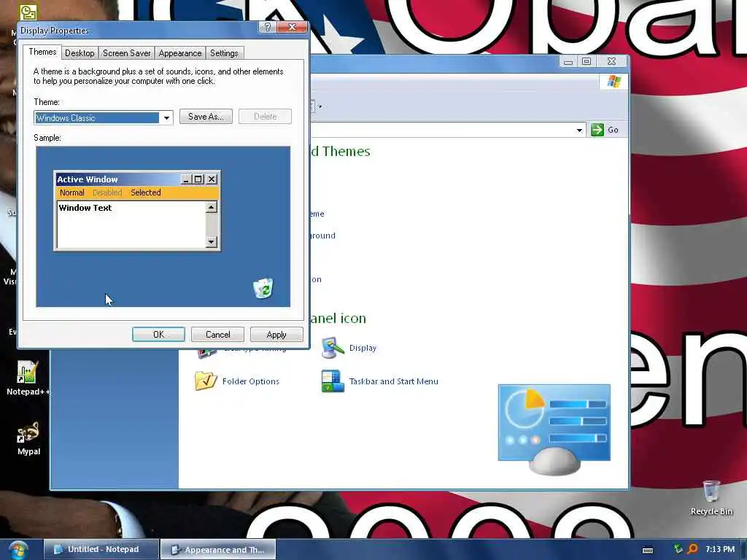Screen dimensions: 747x560
Task: Click the grayed-out Delete button
Action: point(265,116)
